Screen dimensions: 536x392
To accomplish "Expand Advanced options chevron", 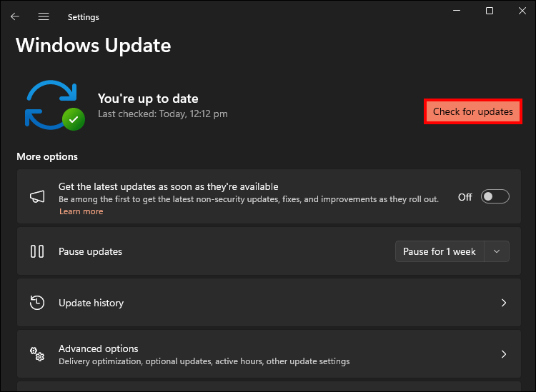I will tap(504, 354).
